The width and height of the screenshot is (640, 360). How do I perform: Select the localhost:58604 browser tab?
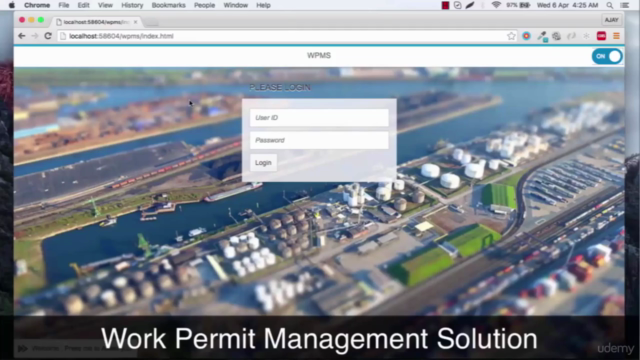point(96,22)
